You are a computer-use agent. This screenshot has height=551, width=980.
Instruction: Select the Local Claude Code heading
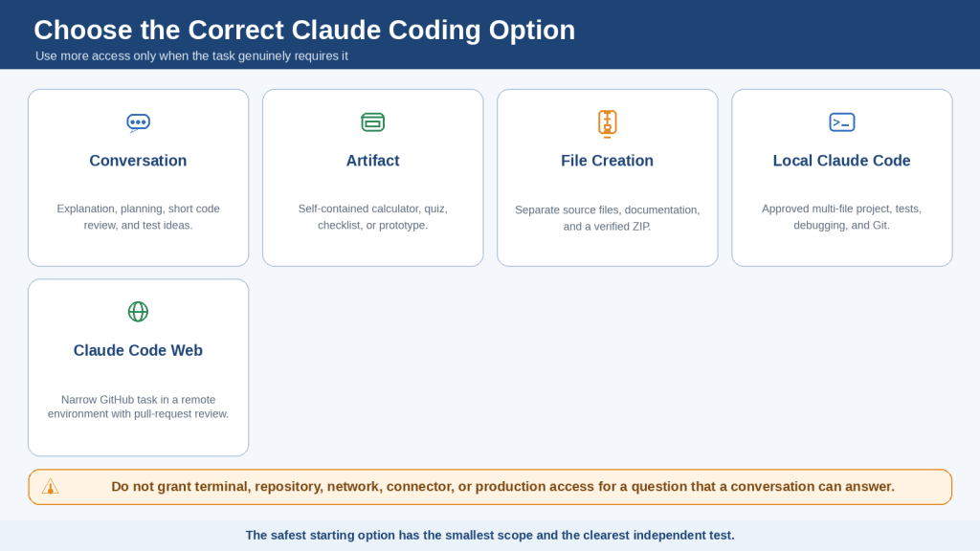(x=842, y=161)
